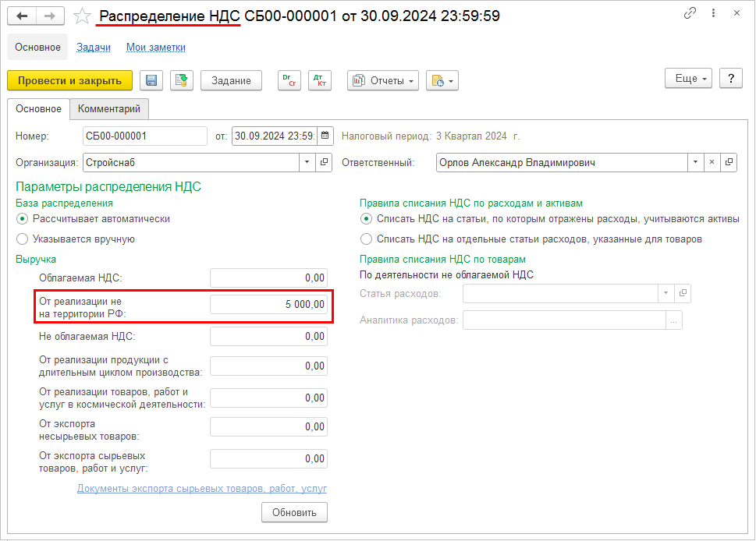Click the Ответственный text field

click(562, 162)
